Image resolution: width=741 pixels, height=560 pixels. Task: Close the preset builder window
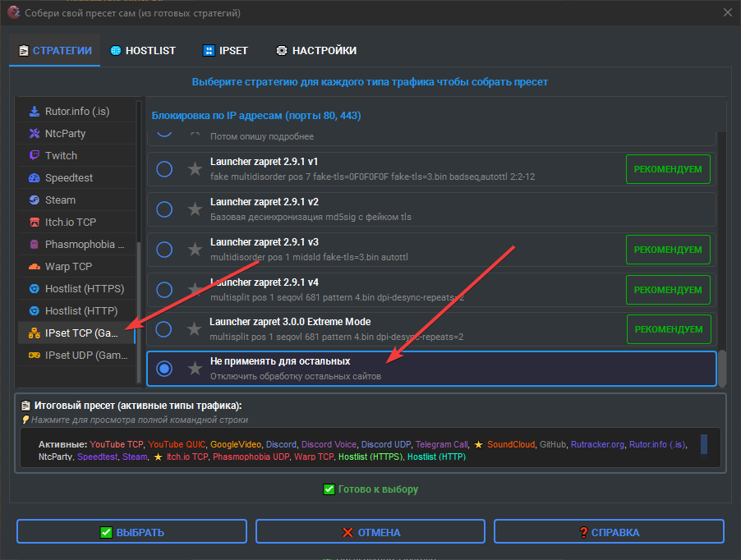pos(728,13)
